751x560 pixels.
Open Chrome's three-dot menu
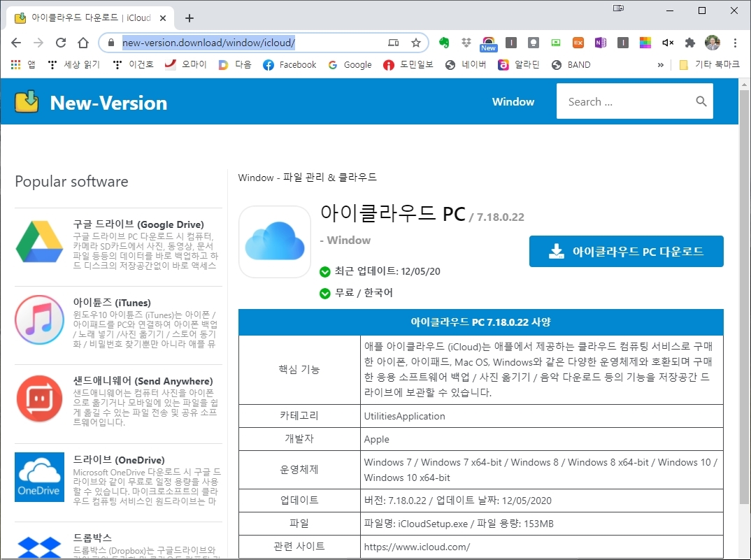(x=735, y=43)
